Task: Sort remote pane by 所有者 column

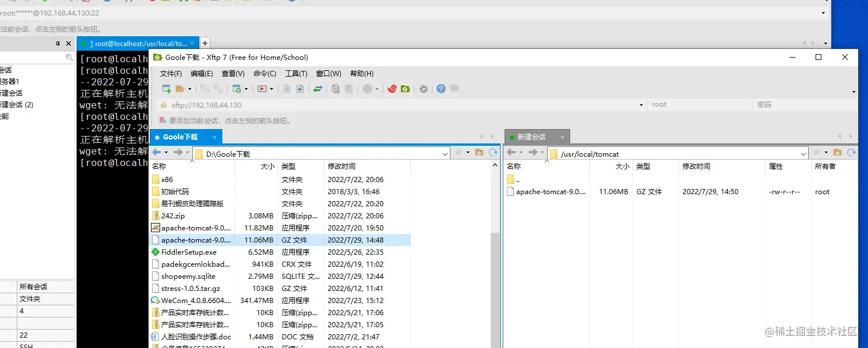Action: (835, 167)
